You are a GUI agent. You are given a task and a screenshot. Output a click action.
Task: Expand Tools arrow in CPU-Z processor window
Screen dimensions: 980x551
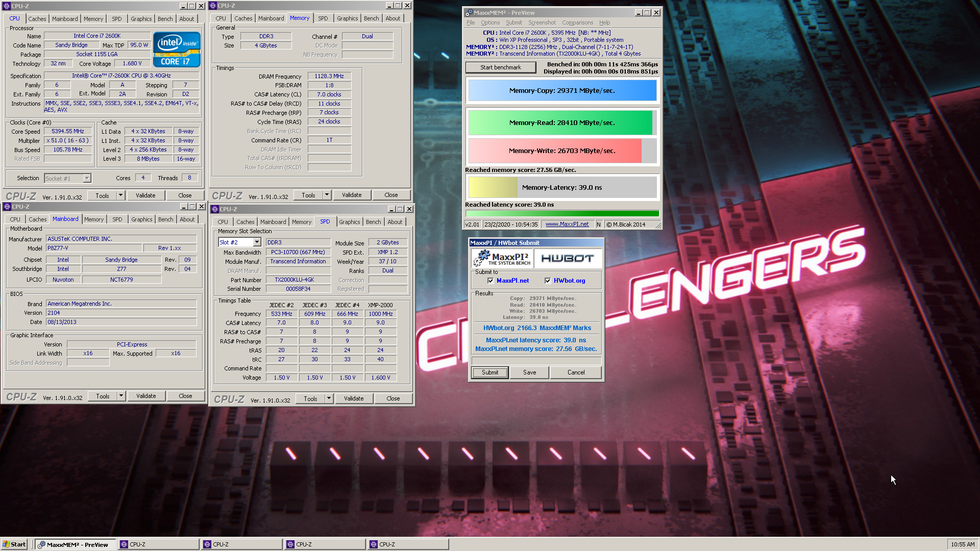120,195
